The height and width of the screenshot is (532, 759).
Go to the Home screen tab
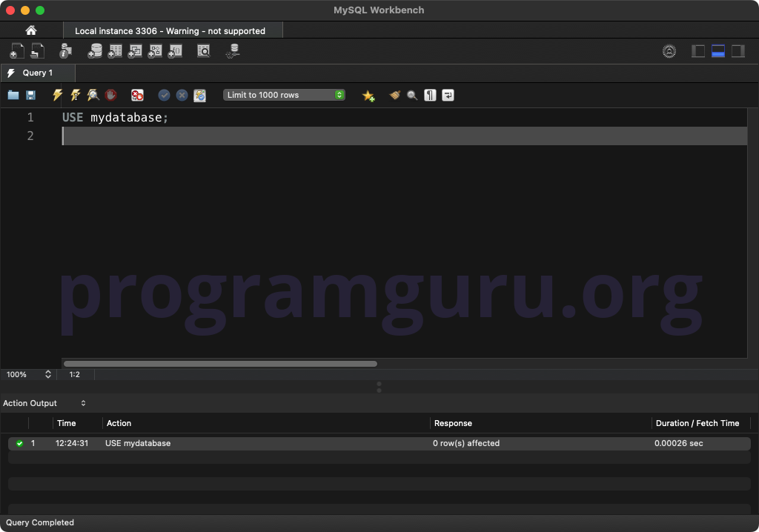pos(31,30)
